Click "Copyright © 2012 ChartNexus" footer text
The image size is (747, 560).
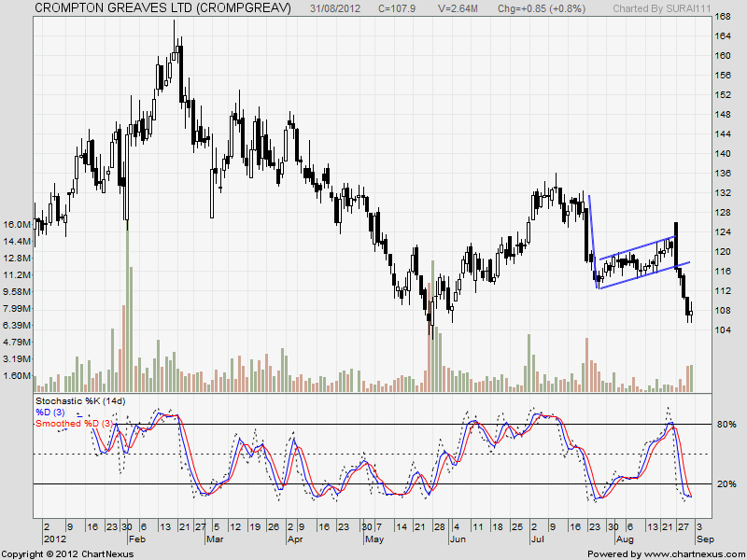67,554
